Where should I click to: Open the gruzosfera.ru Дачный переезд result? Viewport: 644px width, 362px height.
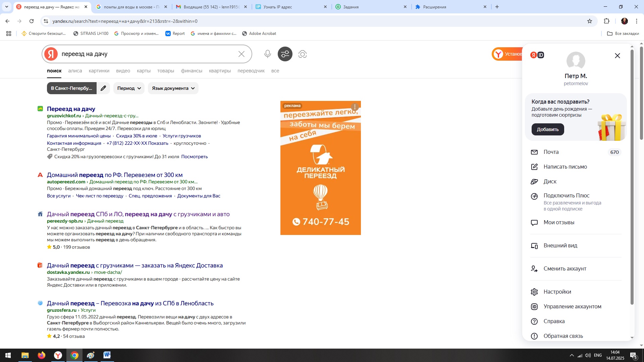130,303
